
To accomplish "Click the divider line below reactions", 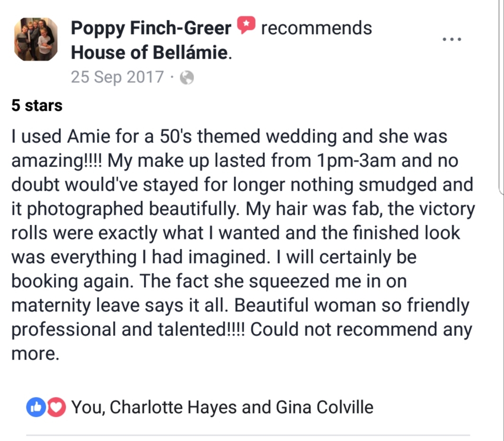I will (248, 435).
